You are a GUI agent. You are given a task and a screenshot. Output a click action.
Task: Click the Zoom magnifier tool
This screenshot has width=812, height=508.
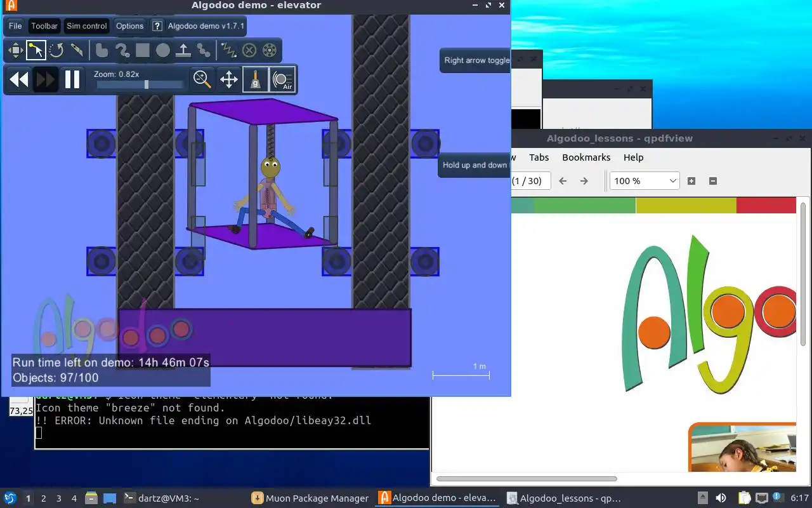pos(202,79)
